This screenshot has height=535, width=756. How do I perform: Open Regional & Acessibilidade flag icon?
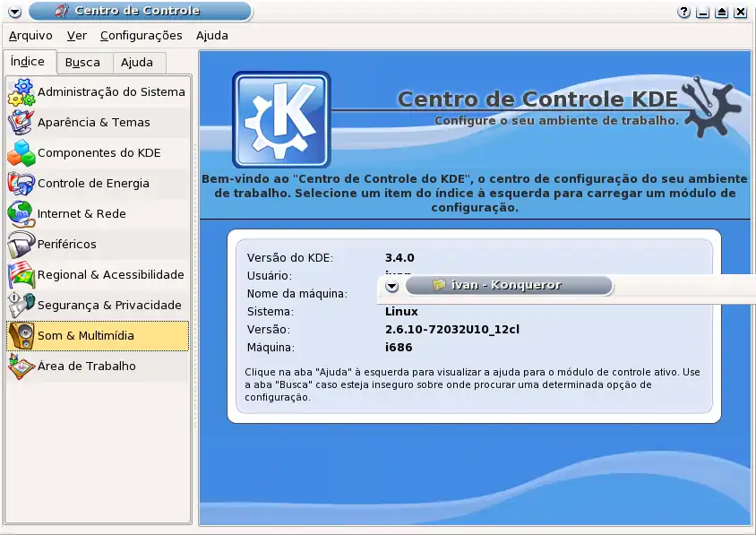pos(21,275)
